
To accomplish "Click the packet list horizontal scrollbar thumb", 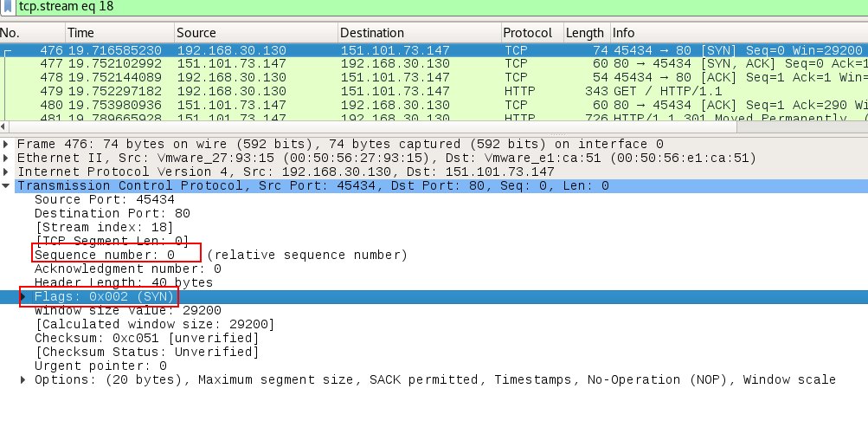I will [x=372, y=126].
